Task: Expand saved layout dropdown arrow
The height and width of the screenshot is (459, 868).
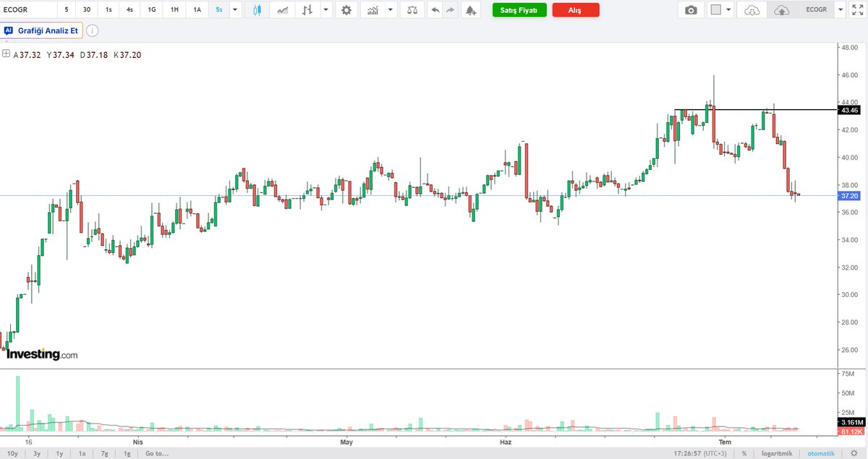Action: (x=840, y=10)
